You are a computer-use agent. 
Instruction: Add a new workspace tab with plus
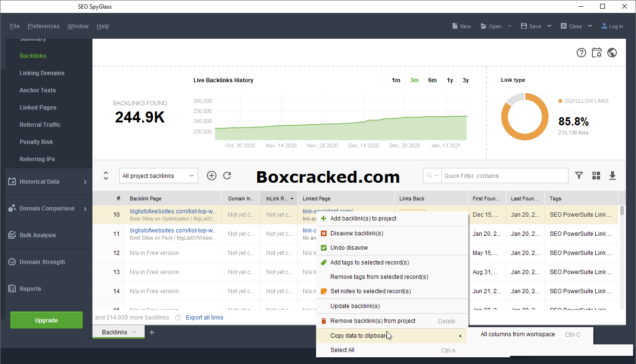pyautogui.click(x=152, y=332)
